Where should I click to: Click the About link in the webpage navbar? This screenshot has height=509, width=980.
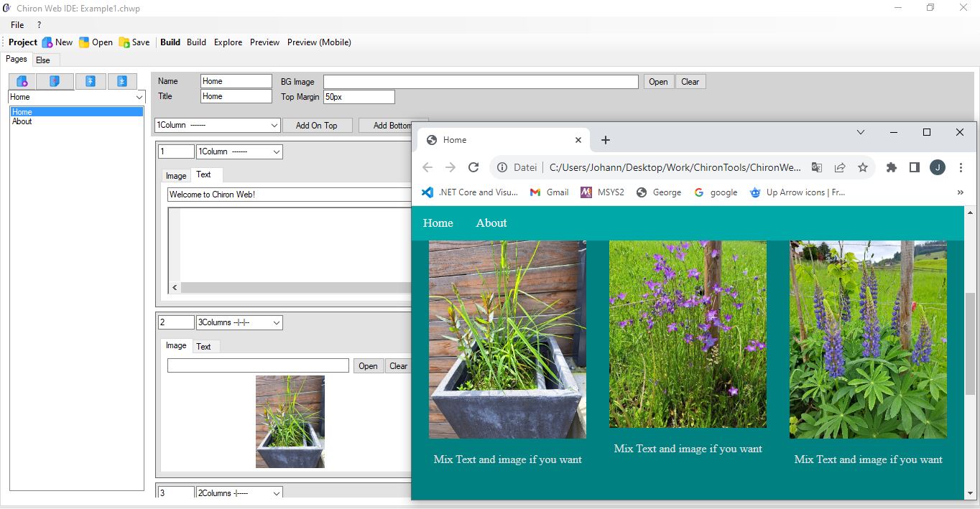(491, 223)
